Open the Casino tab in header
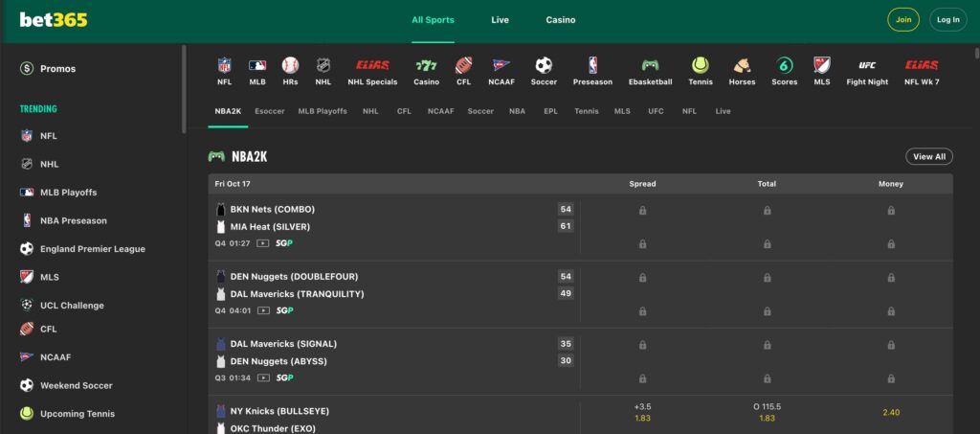Screen dimensions: 980x434 click(x=561, y=20)
